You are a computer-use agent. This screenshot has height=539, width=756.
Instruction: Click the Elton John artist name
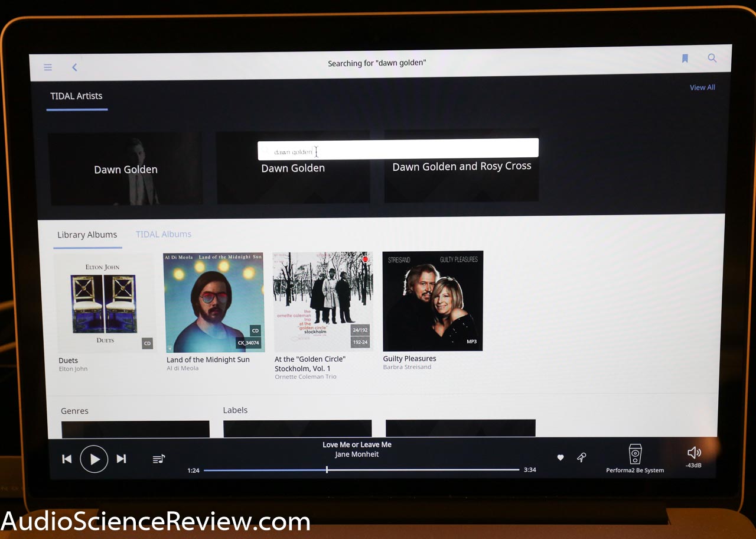click(73, 369)
